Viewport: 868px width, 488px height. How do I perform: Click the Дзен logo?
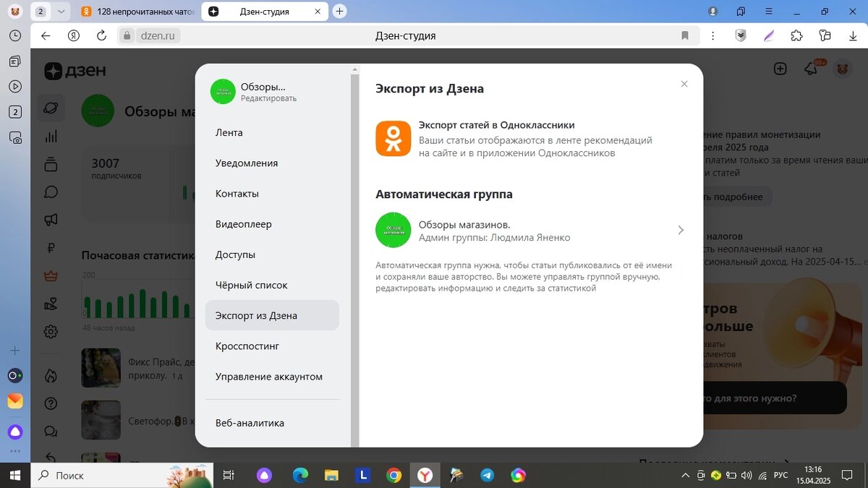point(75,70)
